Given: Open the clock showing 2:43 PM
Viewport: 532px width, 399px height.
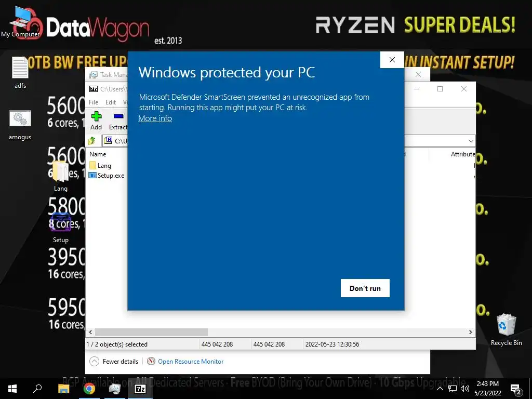Looking at the screenshot, I should point(487,388).
